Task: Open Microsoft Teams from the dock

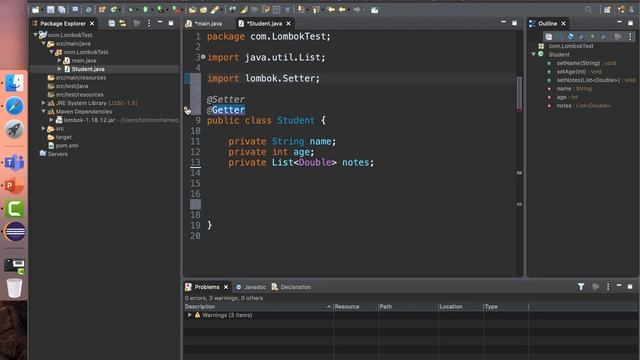Action: click(x=15, y=162)
